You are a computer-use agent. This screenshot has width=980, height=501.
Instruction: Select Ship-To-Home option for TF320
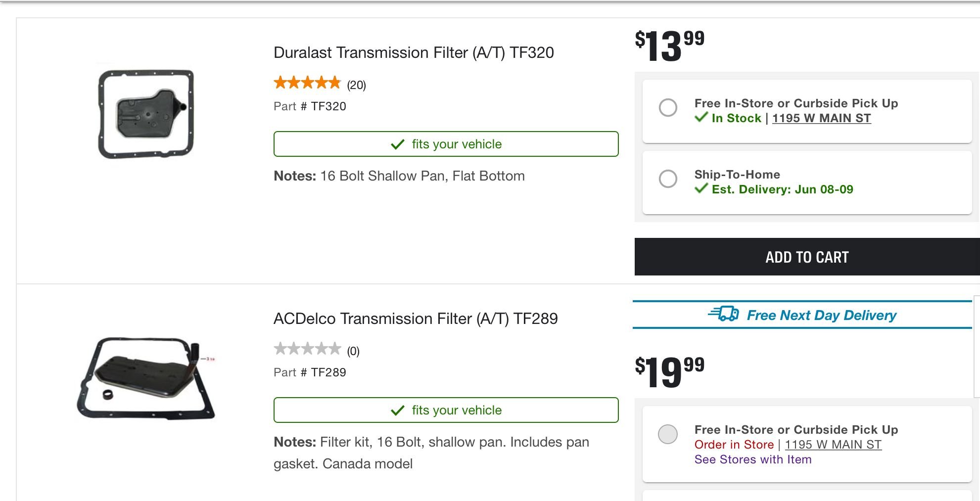click(668, 179)
